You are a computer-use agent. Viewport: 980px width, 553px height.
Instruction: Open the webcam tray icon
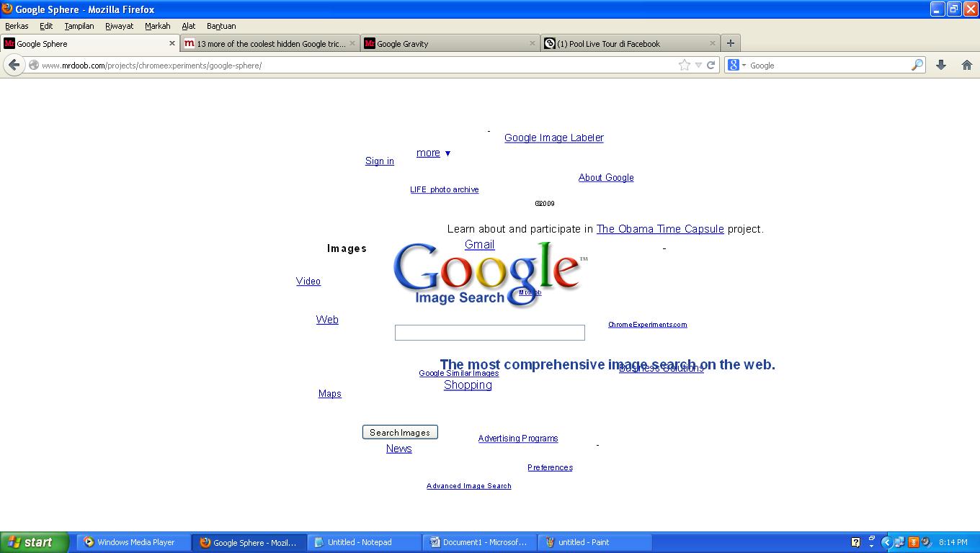tap(926, 542)
